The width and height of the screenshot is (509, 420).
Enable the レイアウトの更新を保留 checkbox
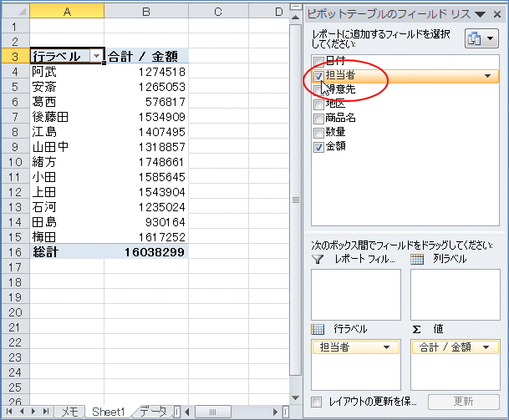(x=317, y=402)
